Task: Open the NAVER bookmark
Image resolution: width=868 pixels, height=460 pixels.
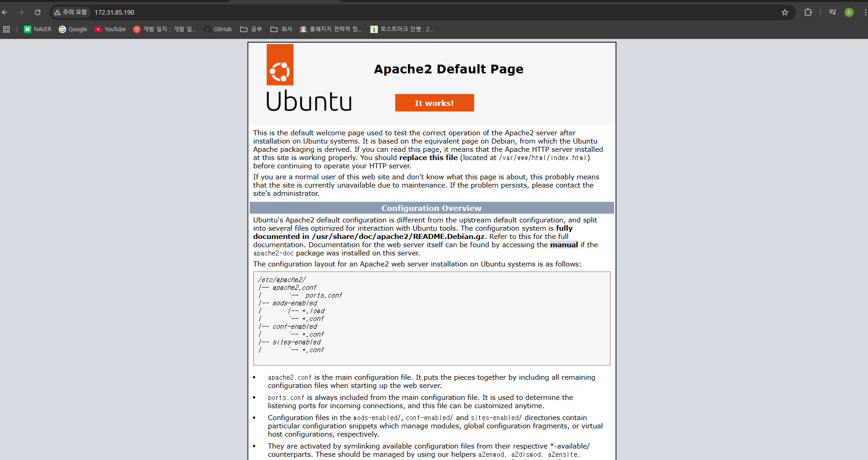Action: coord(38,29)
